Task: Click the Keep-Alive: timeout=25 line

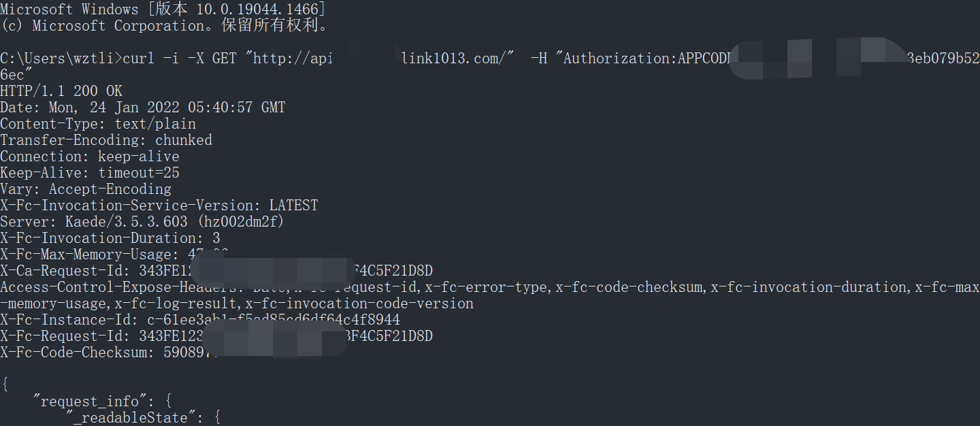Action: pos(90,173)
